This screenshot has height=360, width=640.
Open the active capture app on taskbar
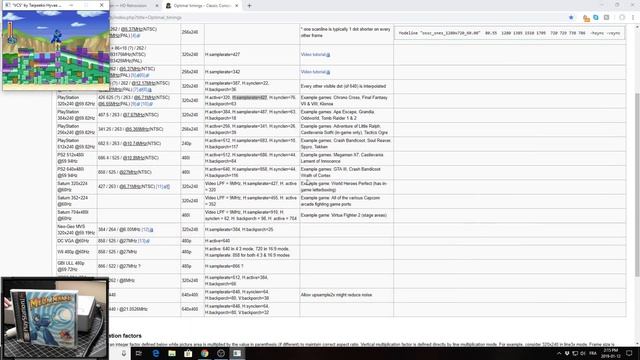pyautogui.click(x=237, y=353)
